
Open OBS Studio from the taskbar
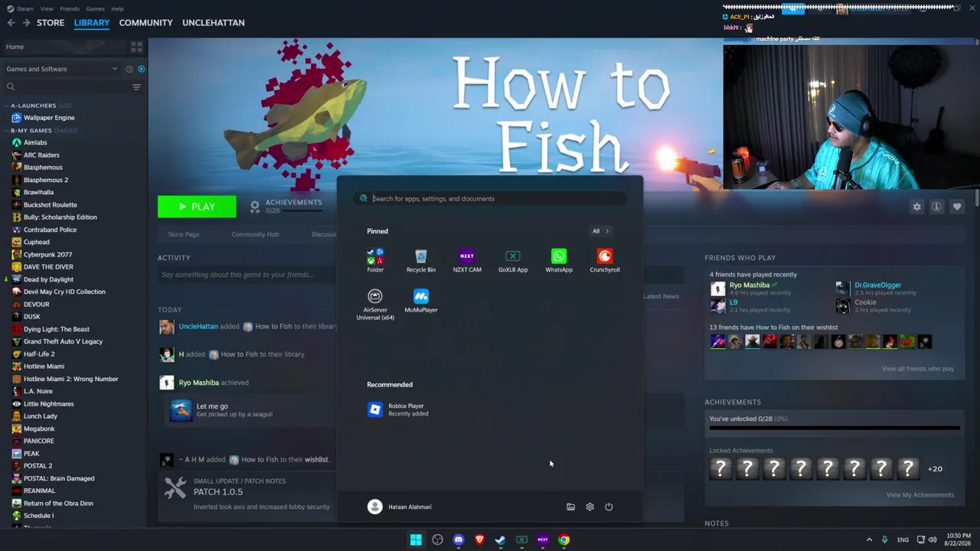[x=437, y=540]
